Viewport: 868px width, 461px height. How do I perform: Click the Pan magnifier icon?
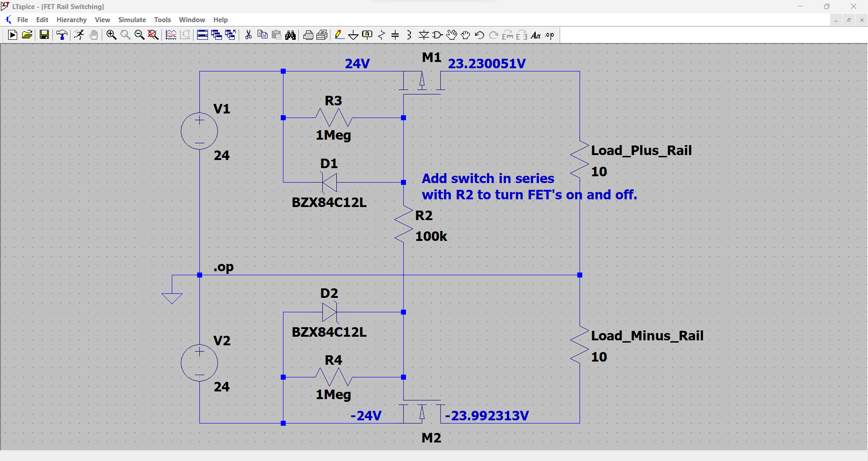pos(125,35)
